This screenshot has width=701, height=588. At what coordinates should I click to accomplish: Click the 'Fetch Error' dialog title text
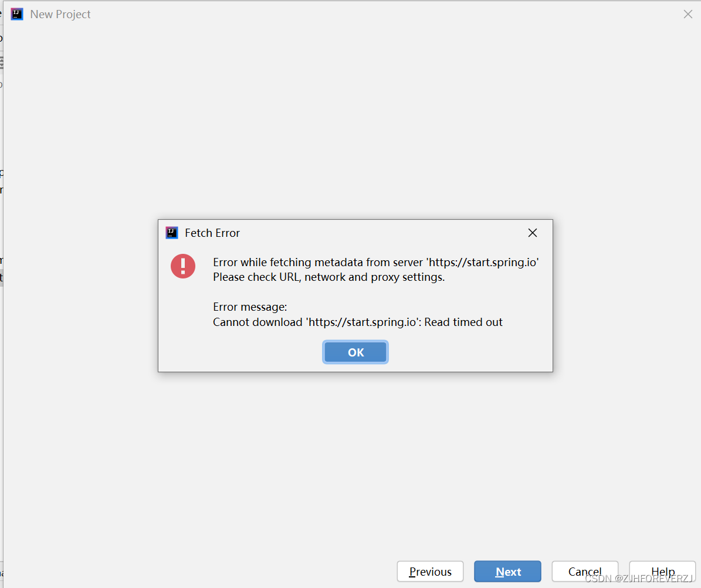(212, 233)
